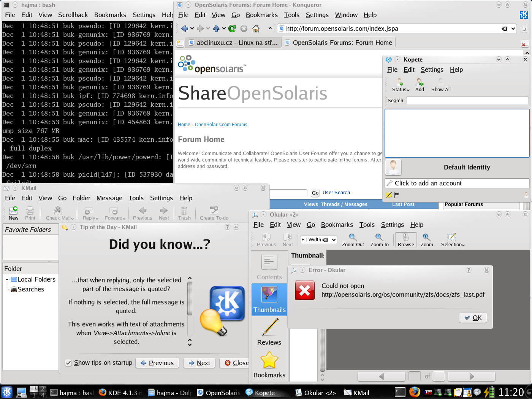The width and height of the screenshot is (532, 399).
Task: Open Kopete's Settings menu
Action: tap(432, 70)
